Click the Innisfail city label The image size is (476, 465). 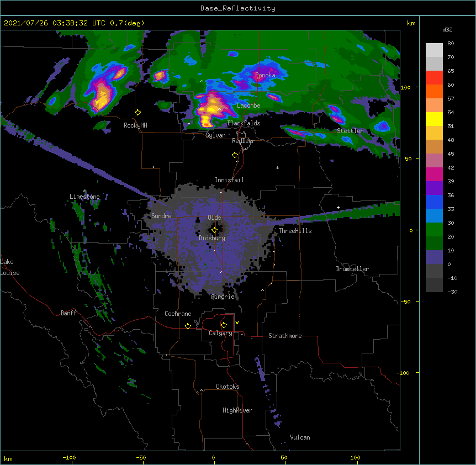click(229, 180)
